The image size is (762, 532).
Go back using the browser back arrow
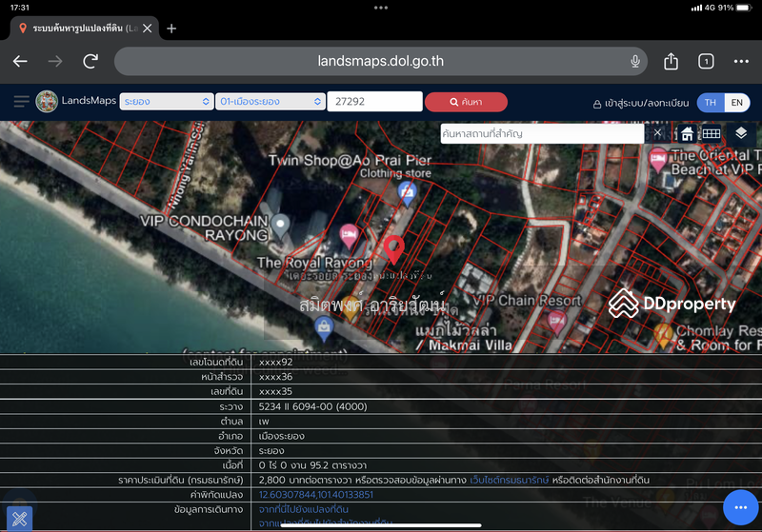tap(20, 61)
